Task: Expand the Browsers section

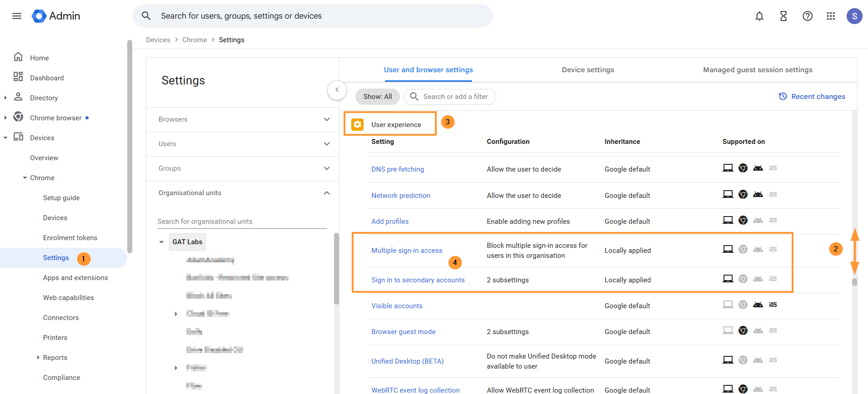Action: [327, 119]
